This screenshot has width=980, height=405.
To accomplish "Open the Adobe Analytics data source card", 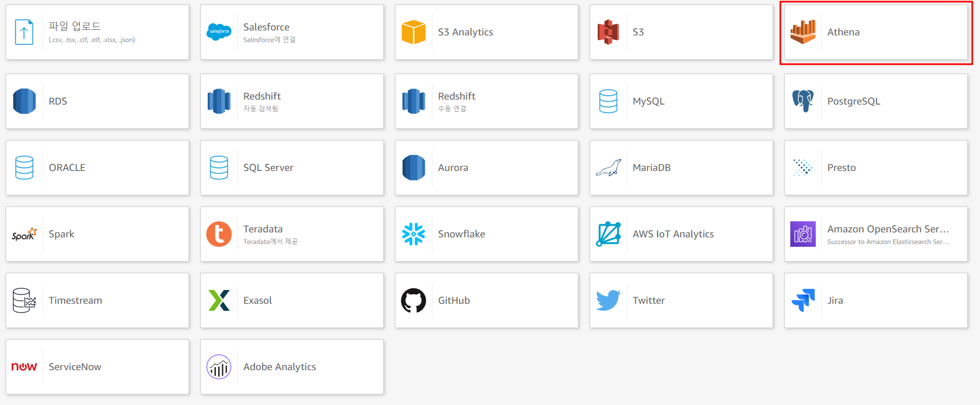I will [292, 367].
